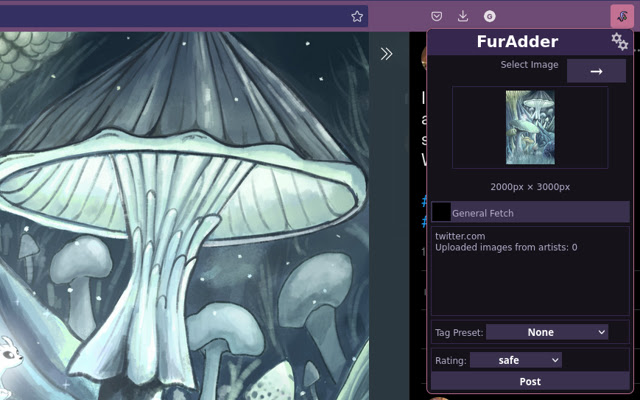Click the FurAdder title header
Image resolution: width=640 pixels, height=400 pixels.
coord(517,41)
